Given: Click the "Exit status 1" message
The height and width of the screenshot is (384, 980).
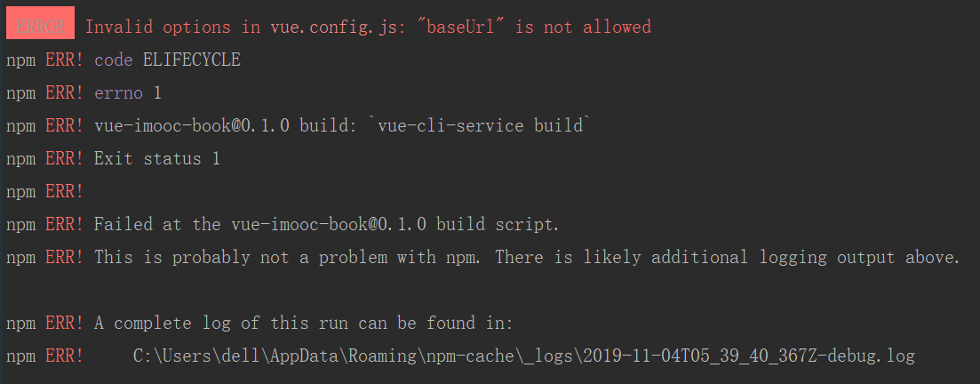Looking at the screenshot, I should [x=157, y=158].
